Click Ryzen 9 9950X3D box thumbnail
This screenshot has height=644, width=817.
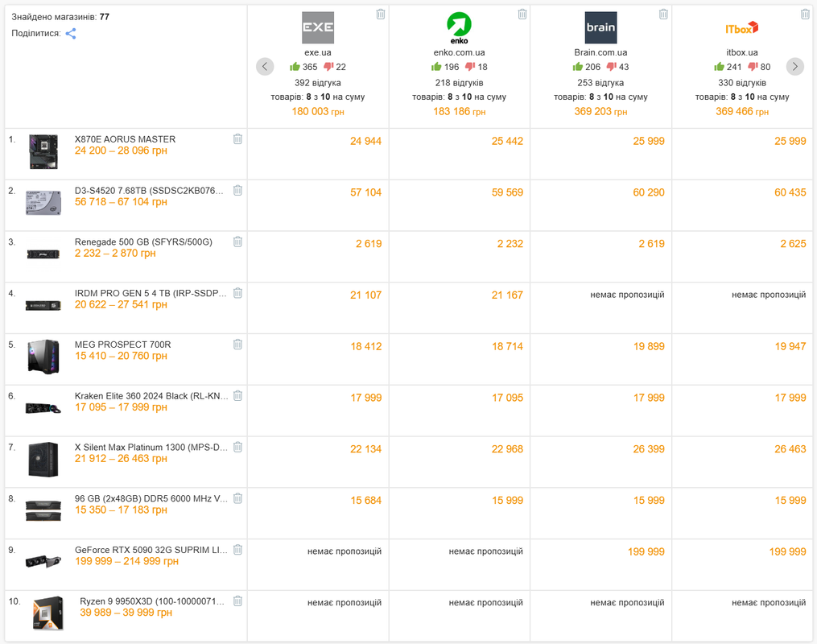tap(47, 613)
